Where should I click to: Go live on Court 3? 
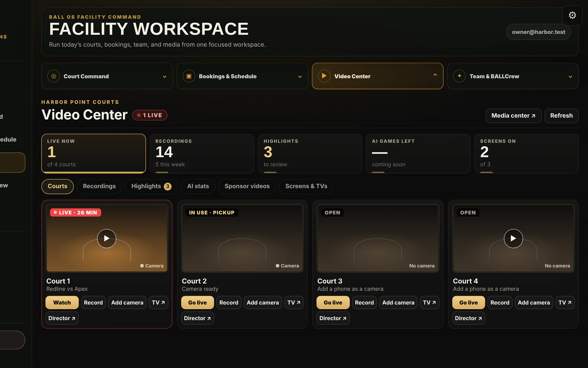point(333,302)
